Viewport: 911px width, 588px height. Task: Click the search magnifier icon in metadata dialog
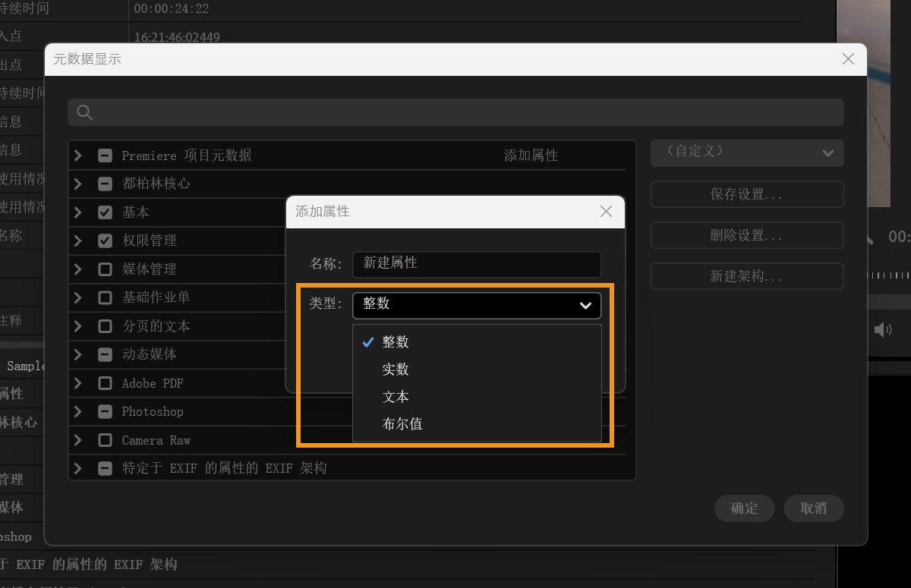[85, 112]
